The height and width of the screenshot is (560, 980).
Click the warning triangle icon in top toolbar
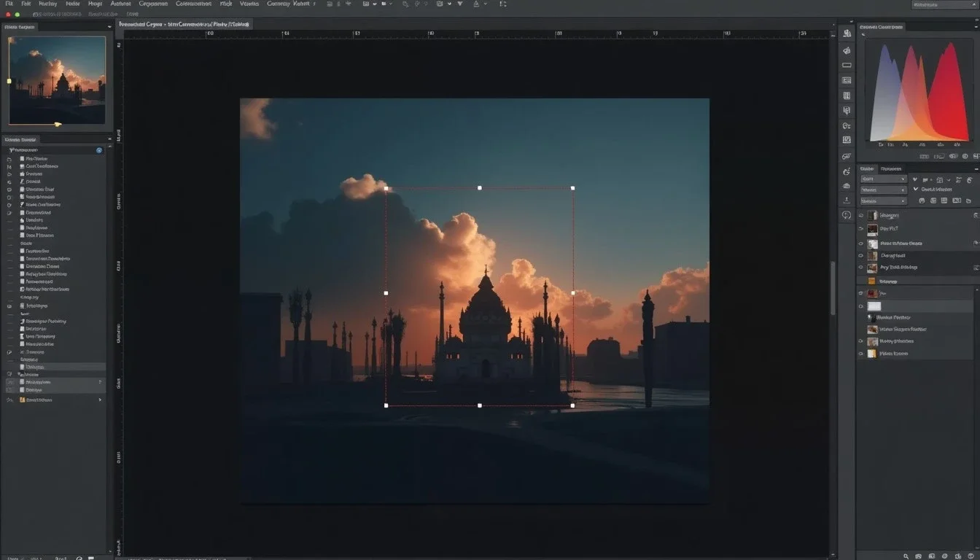tap(476, 4)
